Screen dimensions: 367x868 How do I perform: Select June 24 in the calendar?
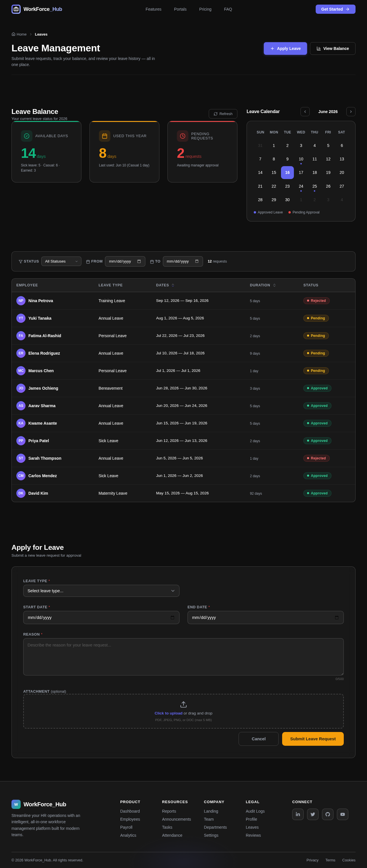pos(301,186)
